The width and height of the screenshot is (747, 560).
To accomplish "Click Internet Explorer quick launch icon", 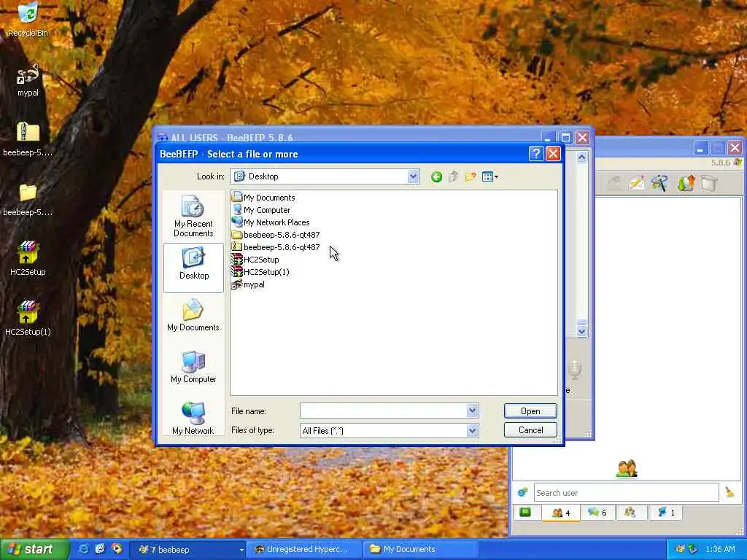I will point(83,549).
